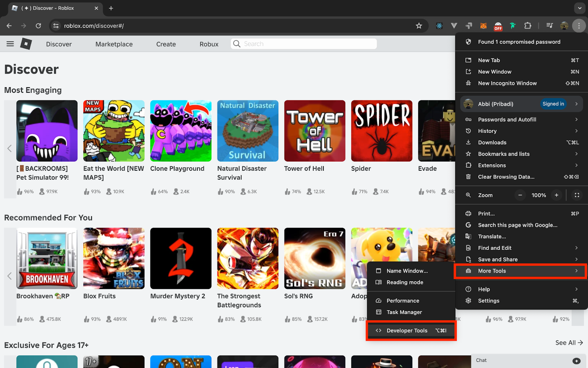The image size is (588, 368).
Task: Choose New Incognito Window
Action: [x=507, y=83]
